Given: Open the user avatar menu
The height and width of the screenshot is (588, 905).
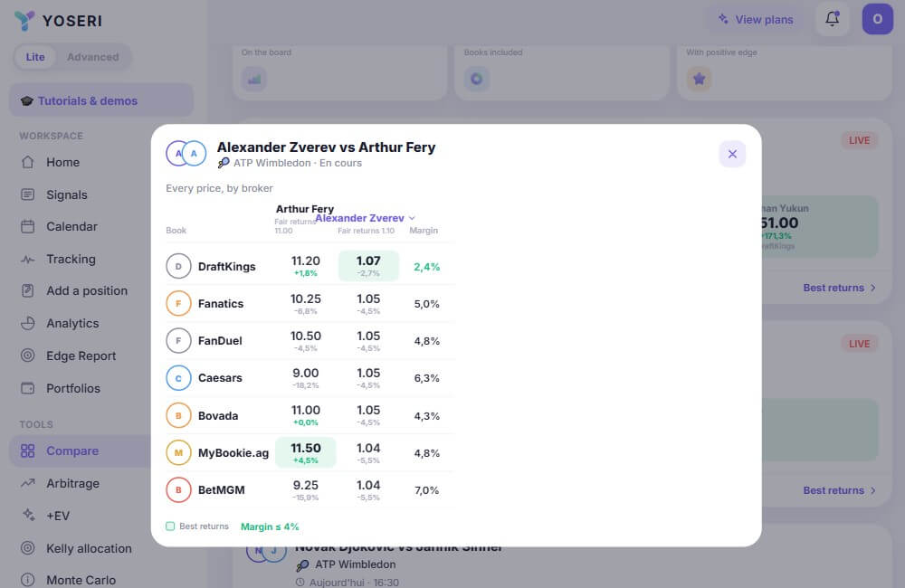Looking at the screenshot, I should [x=877, y=19].
